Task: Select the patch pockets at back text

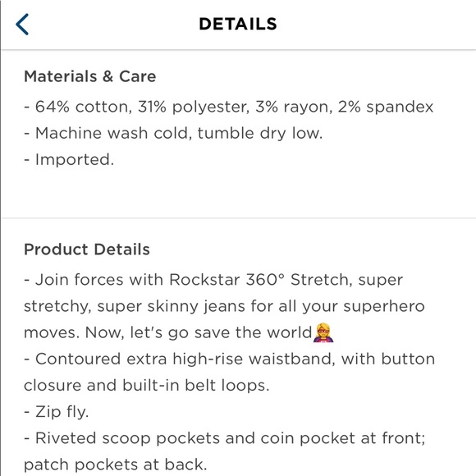Action: [116, 465]
